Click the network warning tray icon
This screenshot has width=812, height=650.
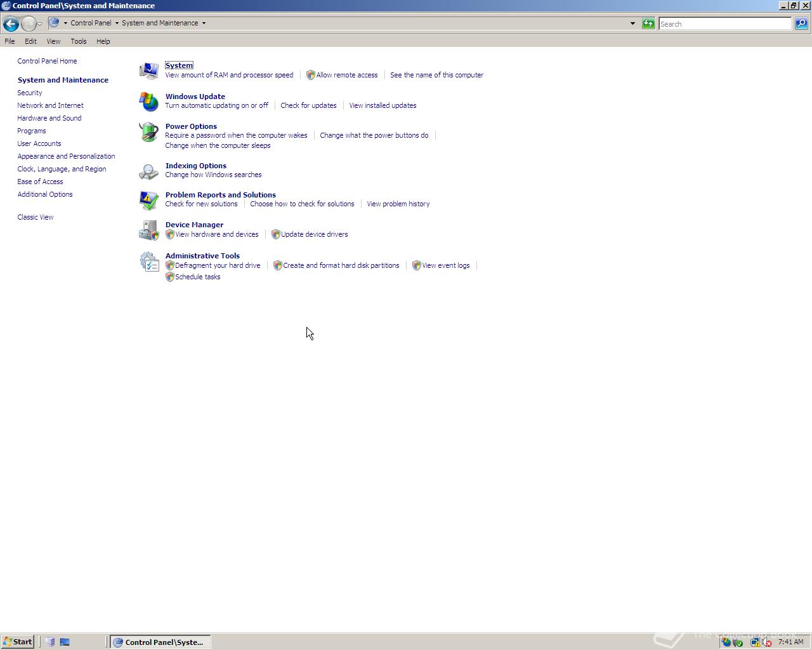coord(755,642)
